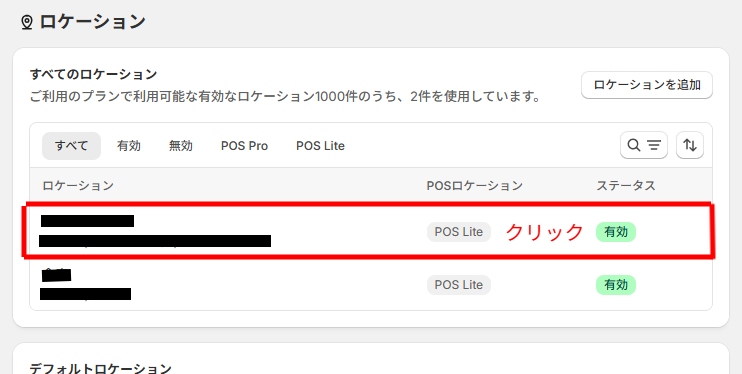Click the POSロケーション column header
This screenshot has height=374, width=742.
click(x=475, y=186)
